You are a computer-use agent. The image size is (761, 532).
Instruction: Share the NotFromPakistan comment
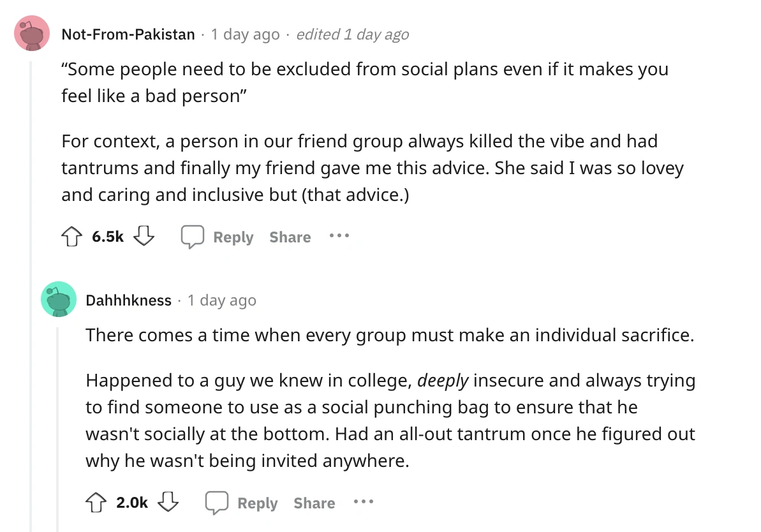290,237
